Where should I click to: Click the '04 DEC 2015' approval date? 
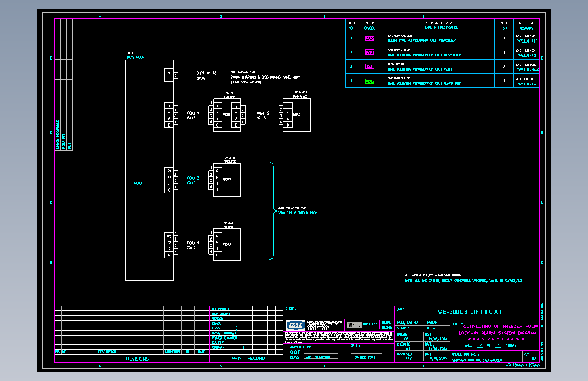(365, 357)
